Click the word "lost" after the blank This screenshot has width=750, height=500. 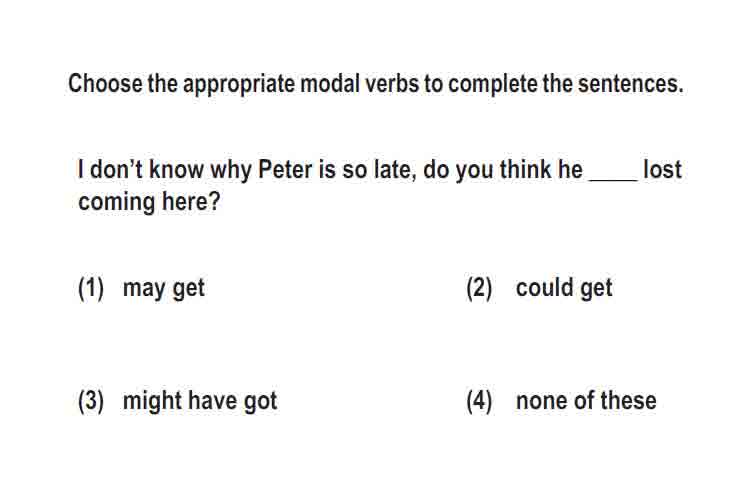pyautogui.click(x=662, y=169)
